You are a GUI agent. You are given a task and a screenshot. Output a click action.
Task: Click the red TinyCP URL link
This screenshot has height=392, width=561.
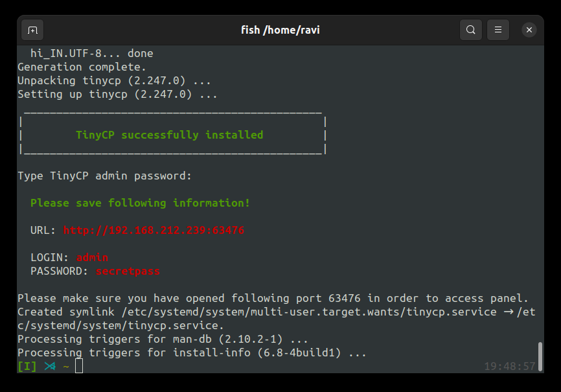154,231
